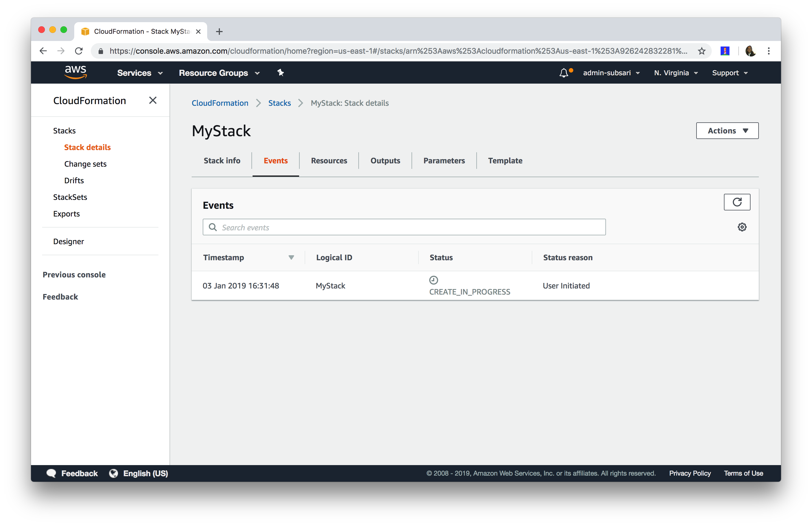Viewport: 812px width, 526px height.
Task: Sort by Timestamp column arrow
Action: click(291, 257)
